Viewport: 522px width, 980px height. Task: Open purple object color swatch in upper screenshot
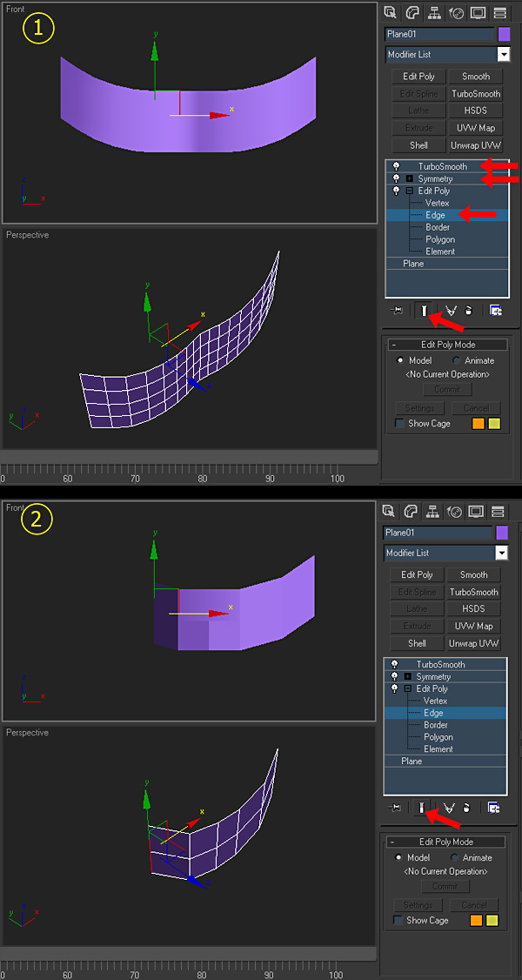tap(504, 34)
